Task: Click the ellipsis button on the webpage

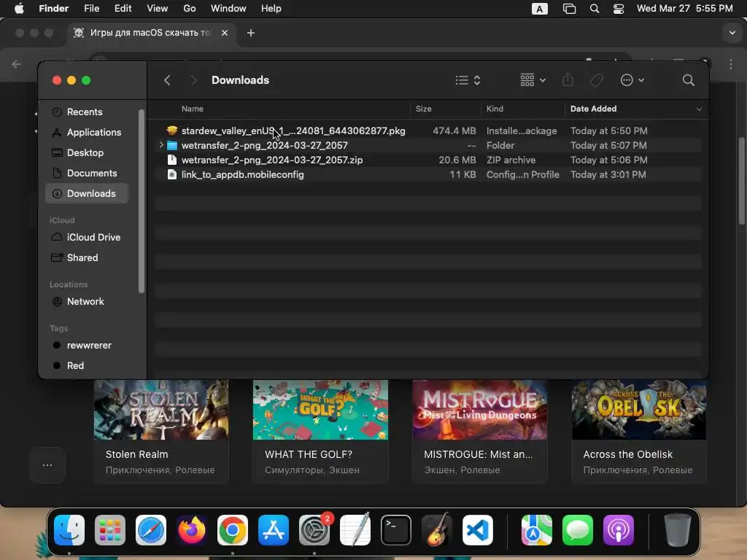Action: [47, 464]
